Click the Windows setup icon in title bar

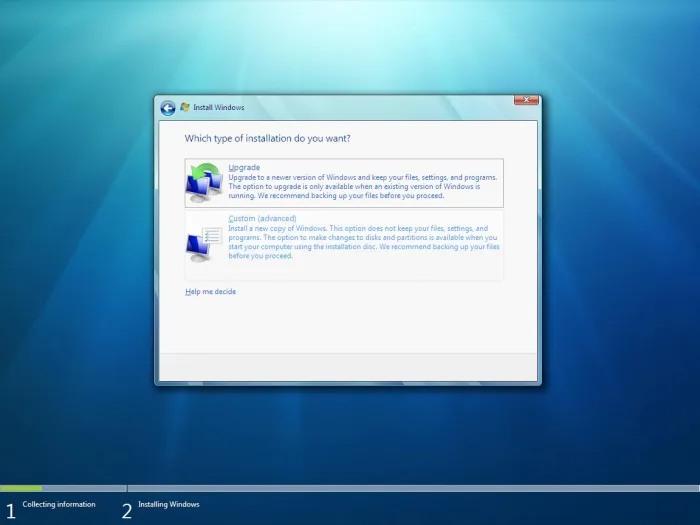tap(185, 107)
